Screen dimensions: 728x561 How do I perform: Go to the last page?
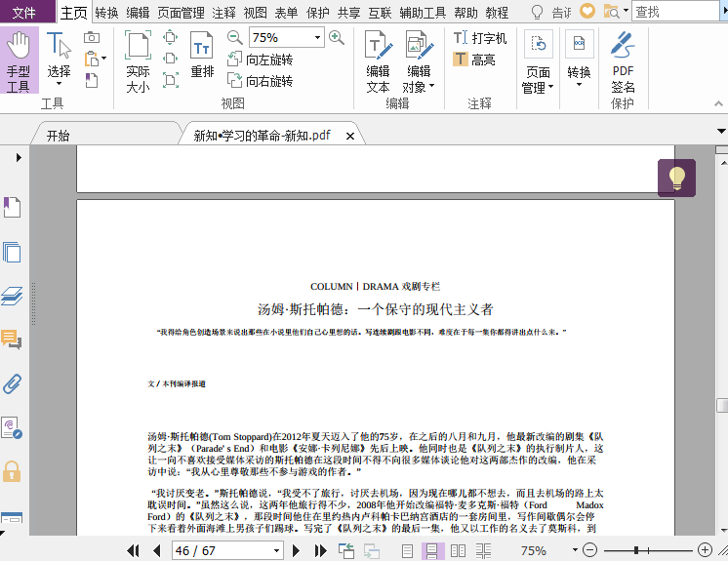(x=320, y=550)
